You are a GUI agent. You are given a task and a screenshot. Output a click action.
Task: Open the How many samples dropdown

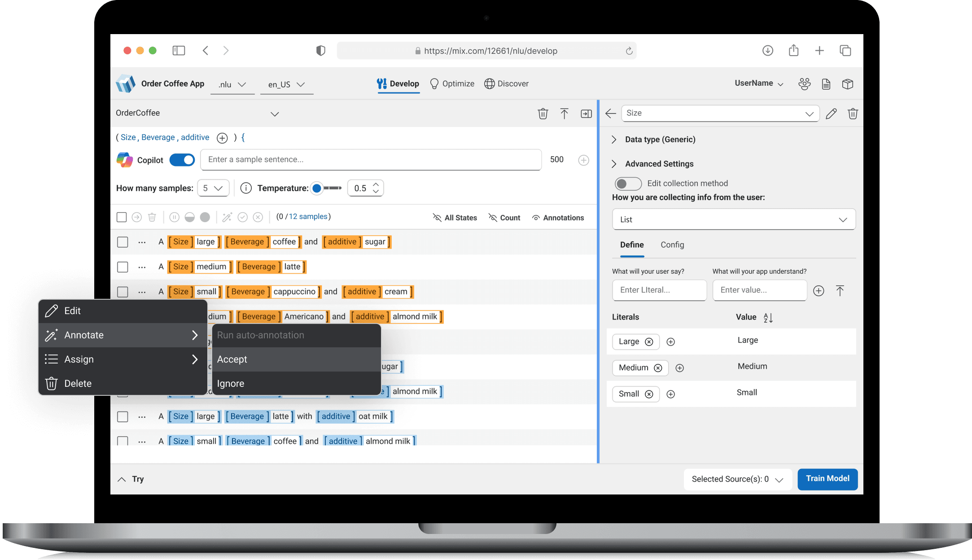tap(213, 188)
